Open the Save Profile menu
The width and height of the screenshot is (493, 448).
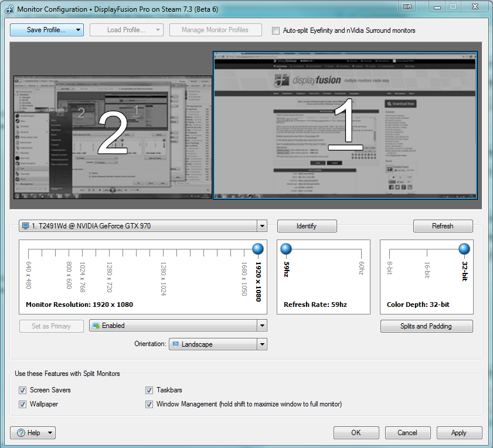47,30
